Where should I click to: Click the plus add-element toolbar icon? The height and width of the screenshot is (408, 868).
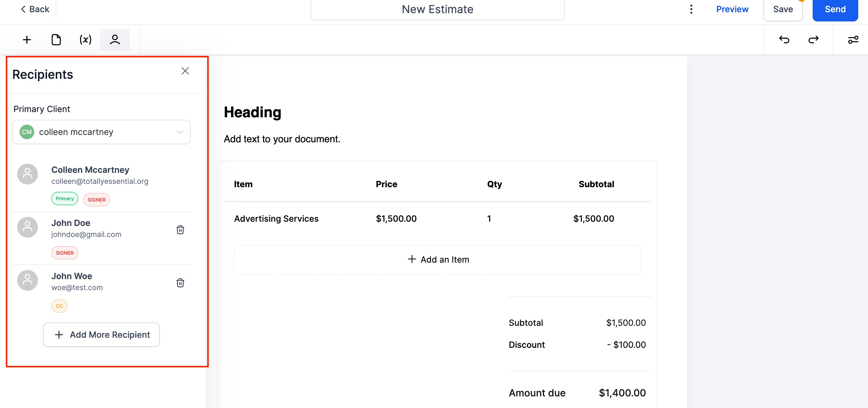tap(27, 40)
